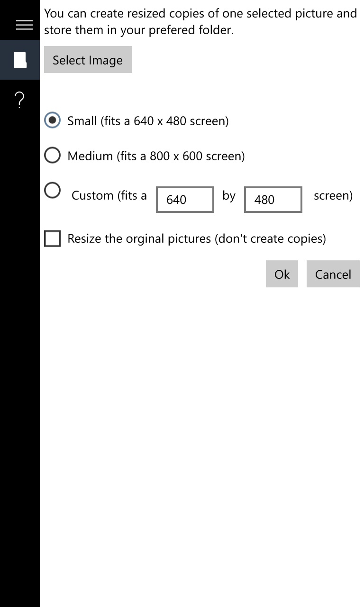This screenshot has height=607, width=364.
Task: Click the resized copies description text
Action: point(200,22)
